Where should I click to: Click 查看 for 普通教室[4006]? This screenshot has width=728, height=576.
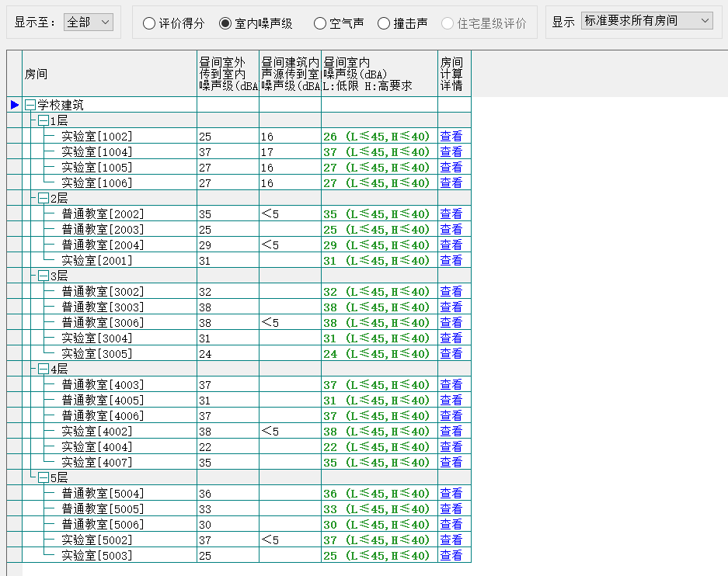point(451,416)
